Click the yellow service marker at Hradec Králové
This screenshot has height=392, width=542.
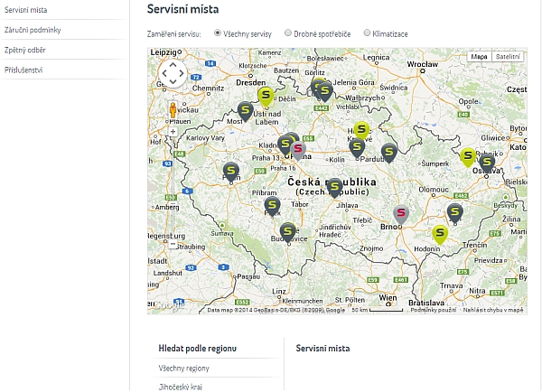(x=361, y=131)
